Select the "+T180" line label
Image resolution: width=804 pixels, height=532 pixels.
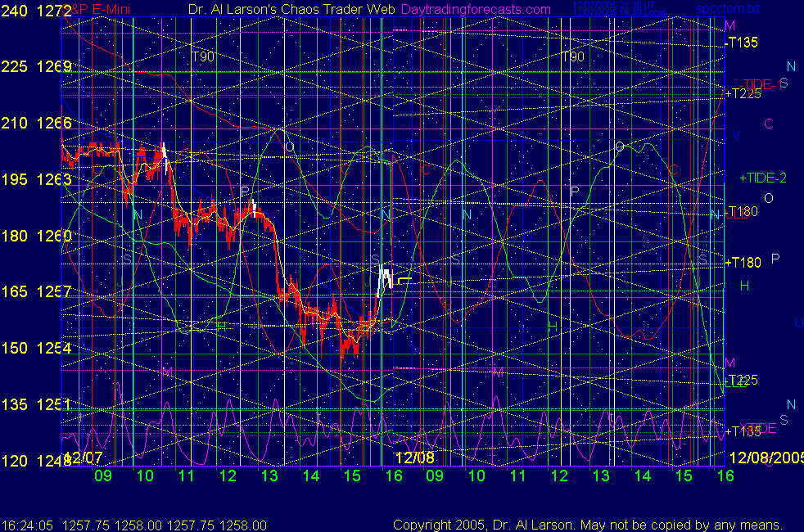[743, 263]
